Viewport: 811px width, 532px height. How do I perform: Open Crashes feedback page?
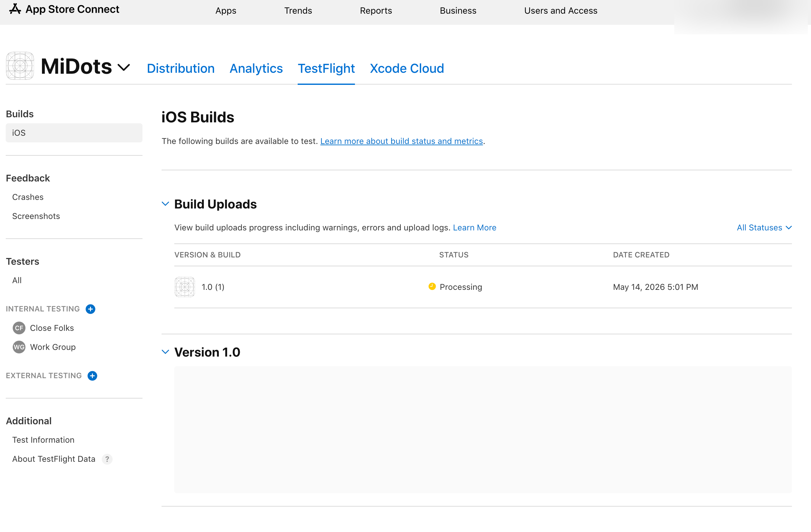click(x=28, y=197)
